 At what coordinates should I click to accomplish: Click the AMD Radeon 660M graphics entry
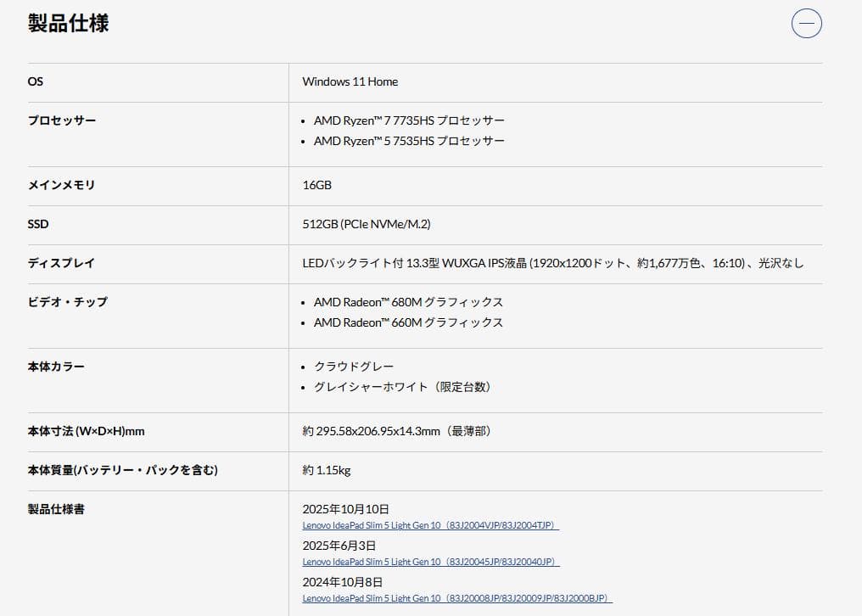click(407, 322)
